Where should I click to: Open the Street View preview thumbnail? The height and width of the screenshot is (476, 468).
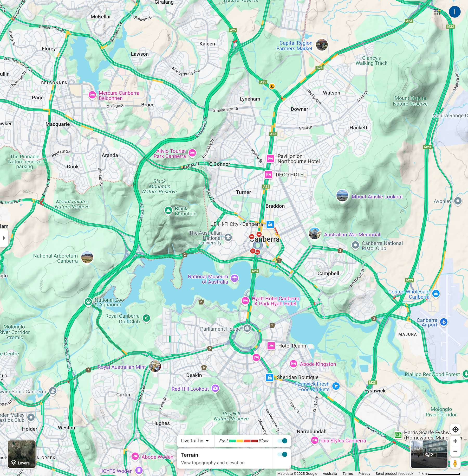[429, 454]
